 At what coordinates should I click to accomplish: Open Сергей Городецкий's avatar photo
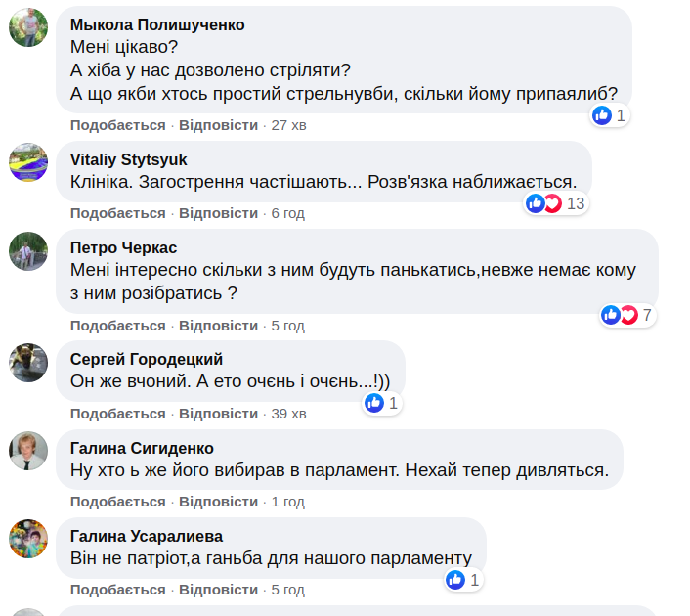tap(28, 362)
